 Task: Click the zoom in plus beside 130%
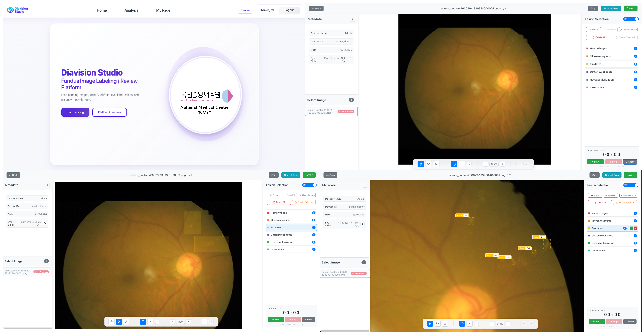click(x=189, y=322)
